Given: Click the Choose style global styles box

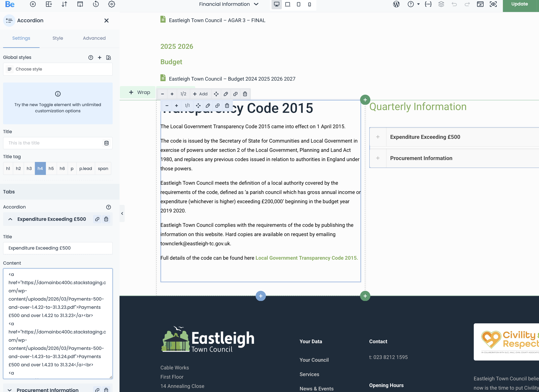Looking at the screenshot, I should click(58, 69).
